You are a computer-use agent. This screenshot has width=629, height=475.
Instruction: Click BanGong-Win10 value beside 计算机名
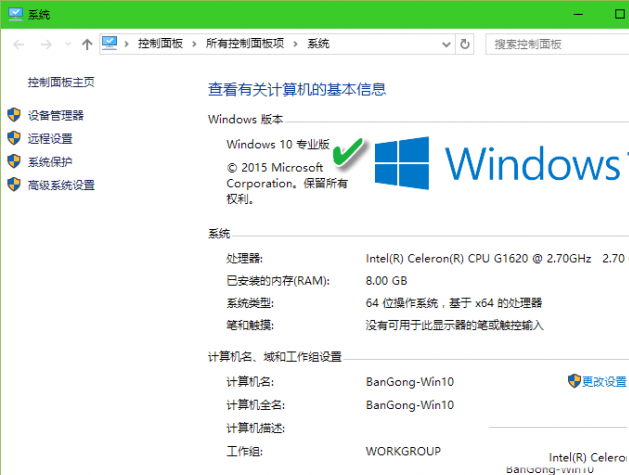(410, 382)
